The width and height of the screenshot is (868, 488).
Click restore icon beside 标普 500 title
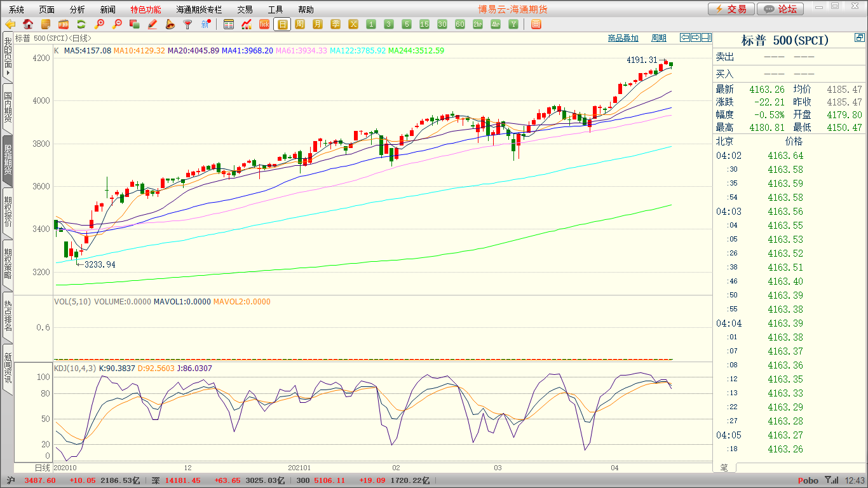click(x=859, y=39)
